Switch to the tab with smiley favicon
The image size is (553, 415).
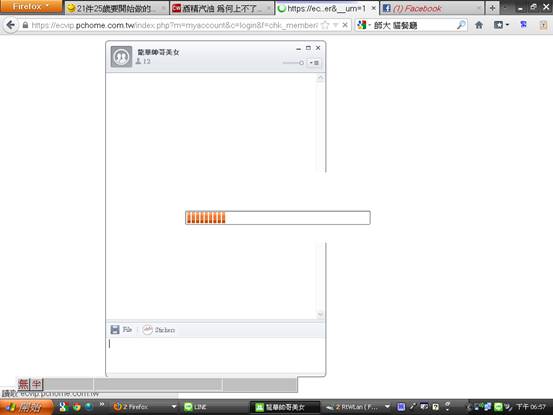coord(116,8)
